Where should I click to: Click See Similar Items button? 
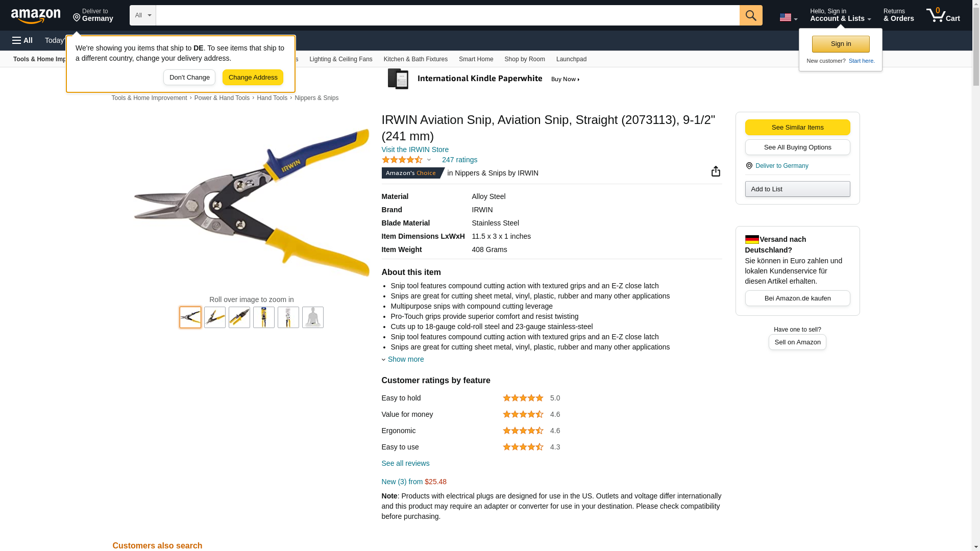point(797,128)
